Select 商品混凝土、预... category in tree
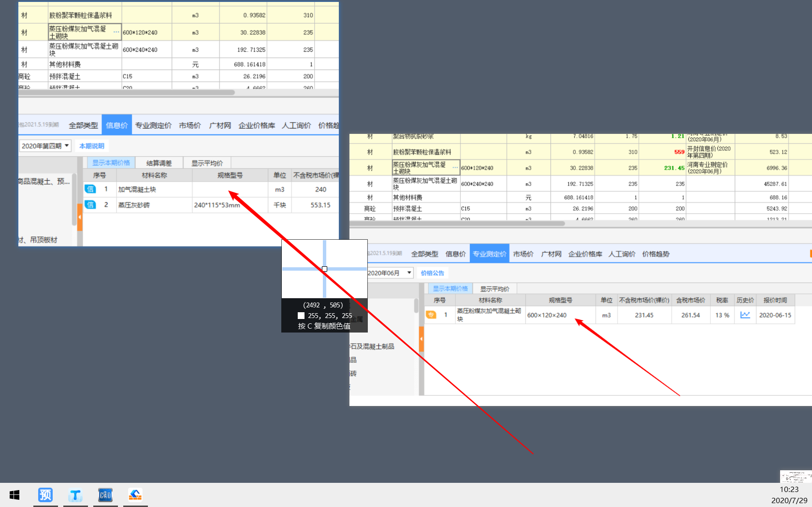This screenshot has height=507, width=812. 44,182
